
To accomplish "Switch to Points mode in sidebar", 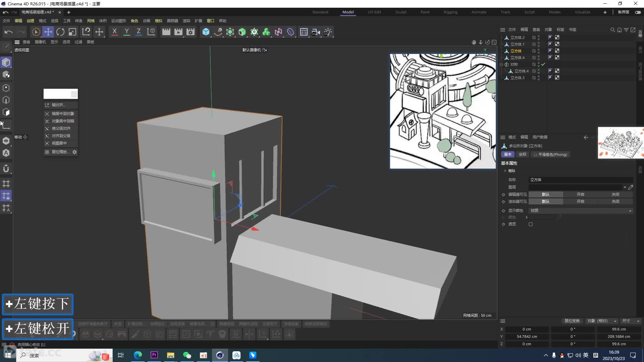I will 6,88.
